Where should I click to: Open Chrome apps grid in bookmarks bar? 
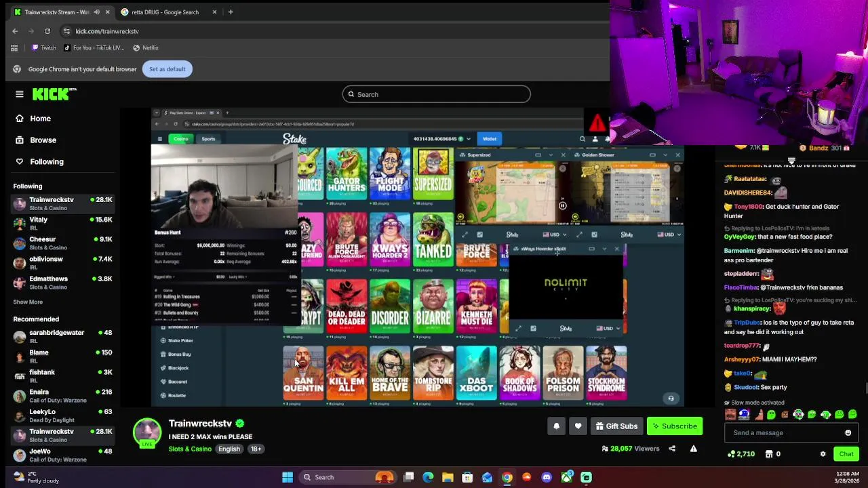[x=14, y=48]
